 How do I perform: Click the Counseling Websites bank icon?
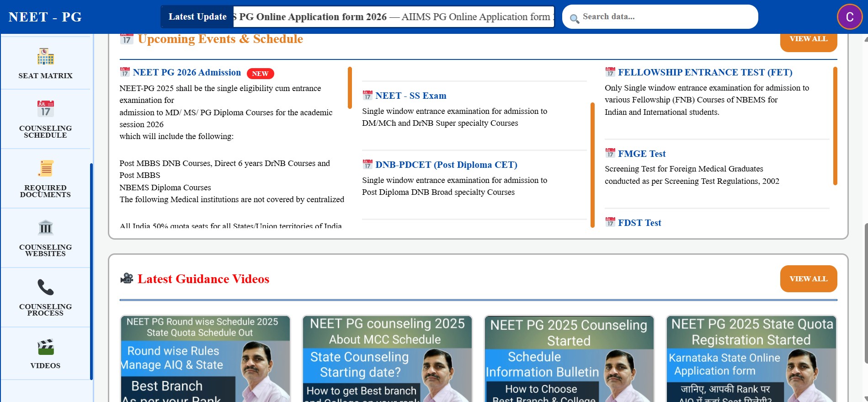[x=45, y=228]
